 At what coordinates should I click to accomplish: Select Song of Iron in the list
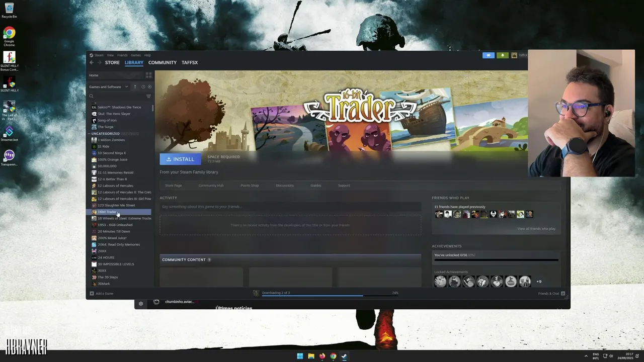pos(107,120)
